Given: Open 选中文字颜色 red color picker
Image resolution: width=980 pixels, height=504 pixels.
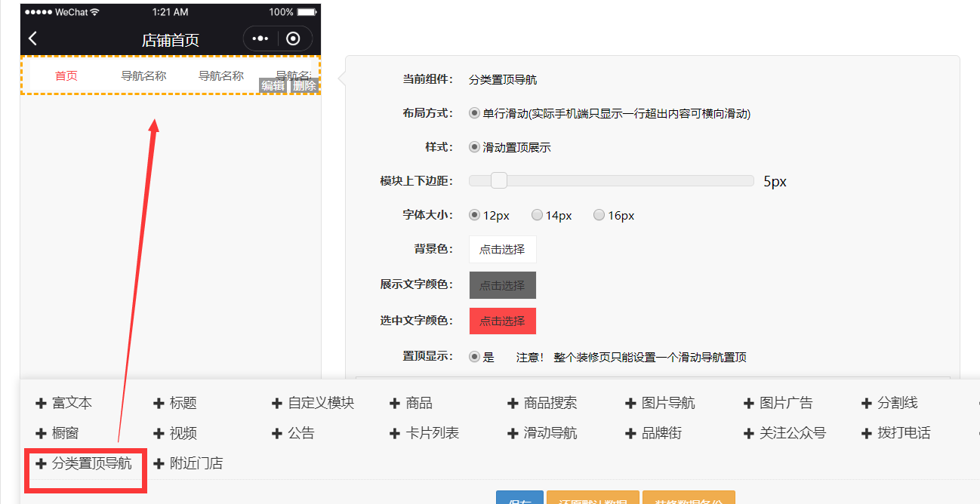Looking at the screenshot, I should (502, 321).
